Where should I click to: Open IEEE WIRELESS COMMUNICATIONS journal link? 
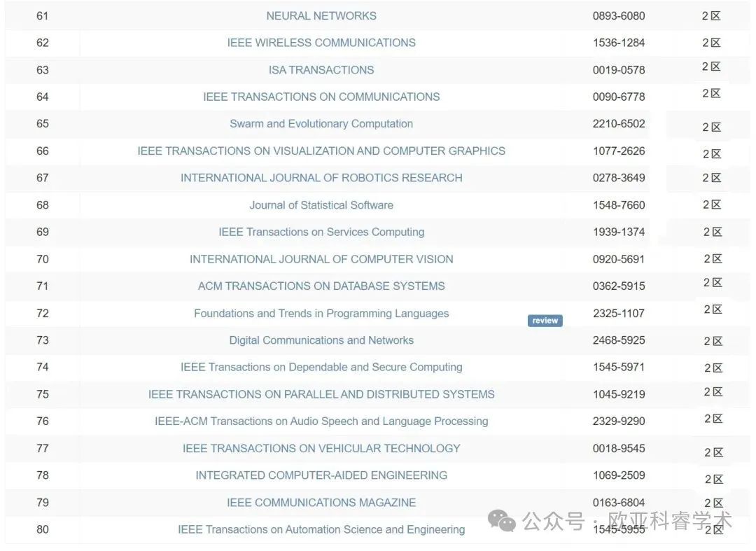321,43
